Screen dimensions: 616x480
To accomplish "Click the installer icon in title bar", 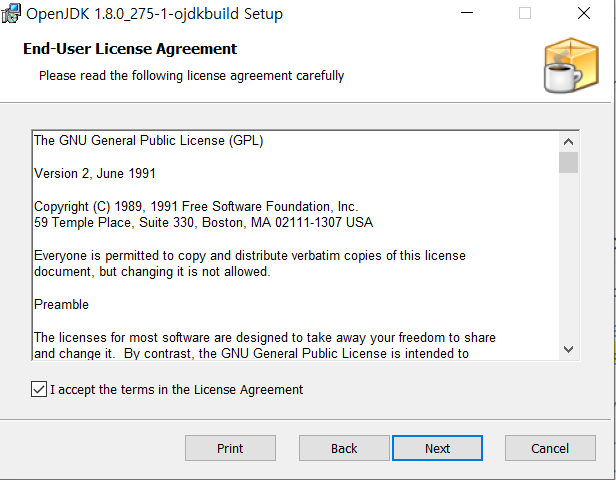I will coord(11,13).
